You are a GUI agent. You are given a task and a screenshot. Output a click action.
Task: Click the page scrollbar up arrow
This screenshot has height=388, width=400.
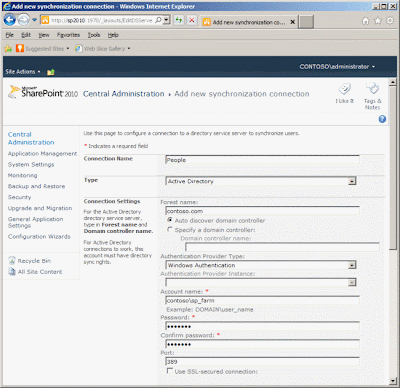click(x=393, y=82)
